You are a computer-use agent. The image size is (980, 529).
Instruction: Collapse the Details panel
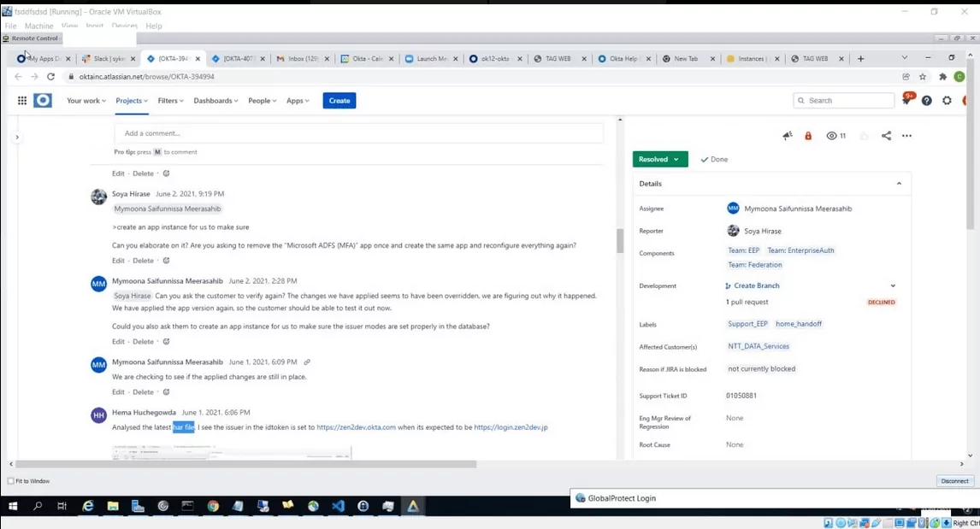click(899, 183)
